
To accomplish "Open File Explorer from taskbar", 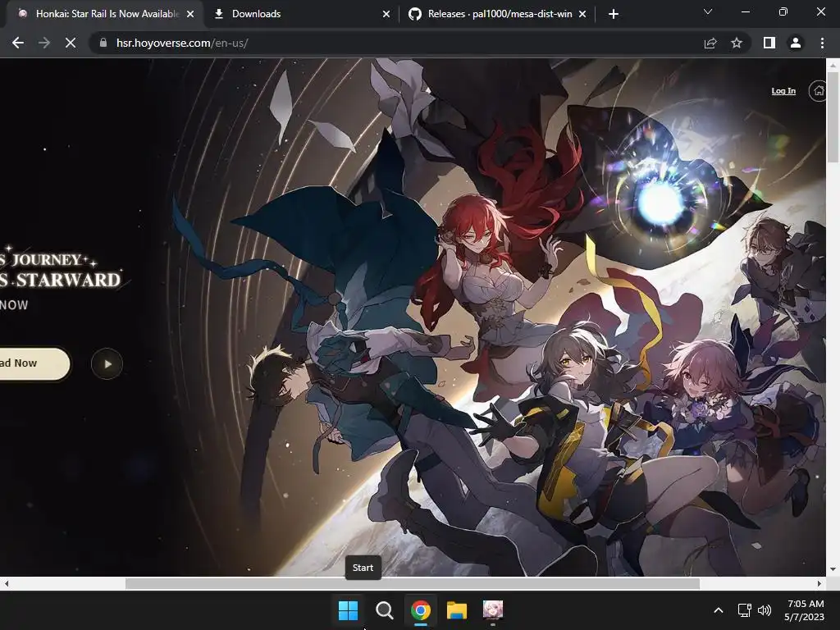I will 457,610.
